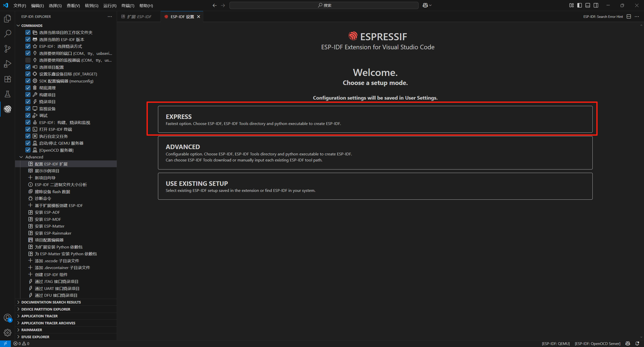Choose the EXPRESS setup mode
Screen dimensions: 644x347
coord(375,119)
